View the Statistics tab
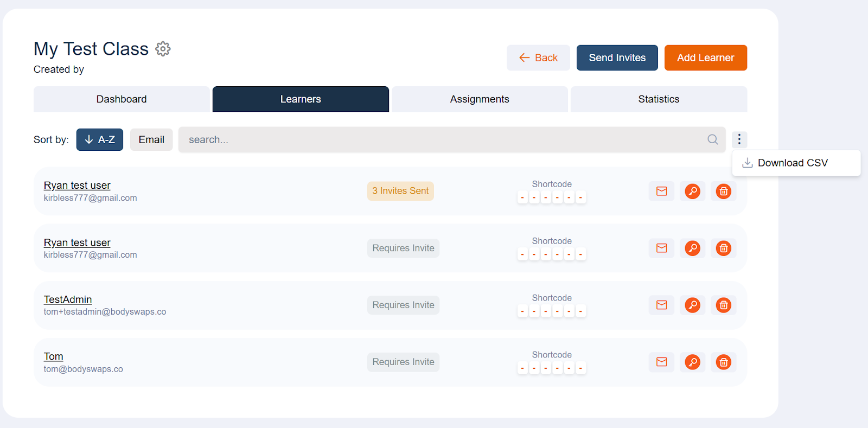 click(x=659, y=99)
